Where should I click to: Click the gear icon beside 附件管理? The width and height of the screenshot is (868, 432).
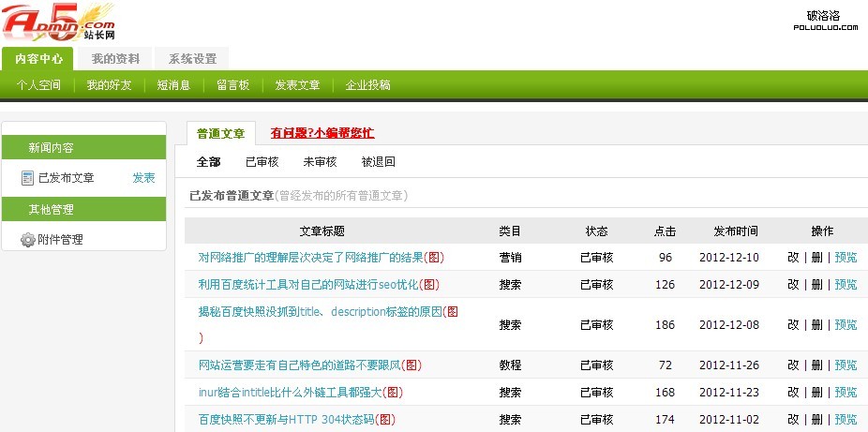[27, 240]
